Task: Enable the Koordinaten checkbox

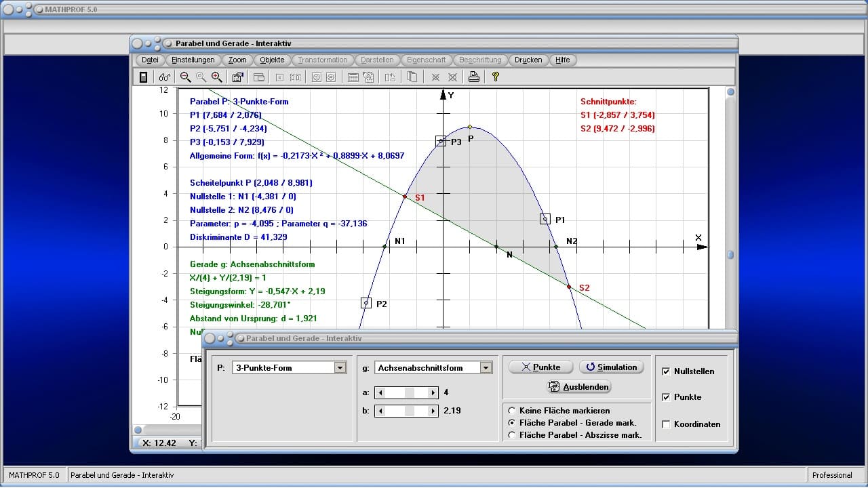Action: point(666,424)
